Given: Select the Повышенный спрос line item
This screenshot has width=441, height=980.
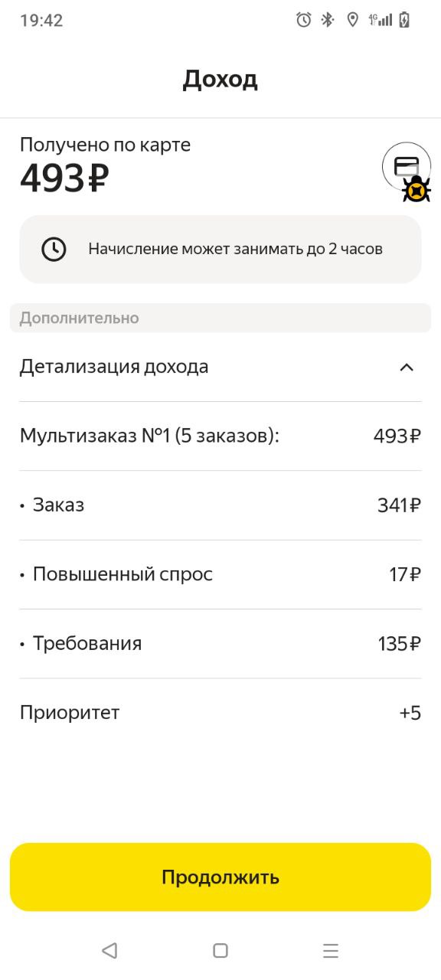Looking at the screenshot, I should (x=220, y=574).
